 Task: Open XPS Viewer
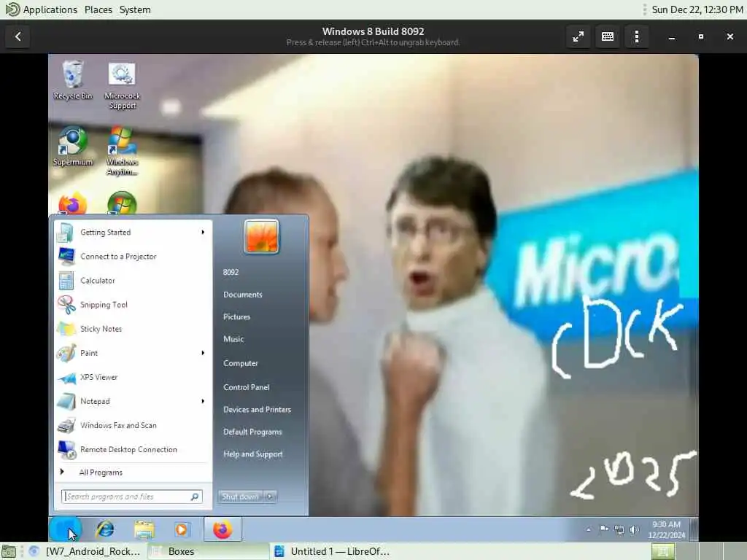[x=133, y=377]
